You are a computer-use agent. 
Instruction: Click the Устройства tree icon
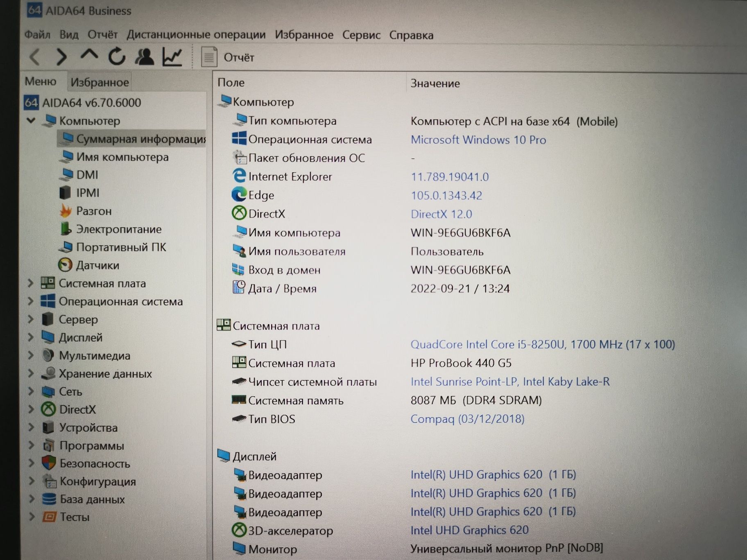[48, 427]
